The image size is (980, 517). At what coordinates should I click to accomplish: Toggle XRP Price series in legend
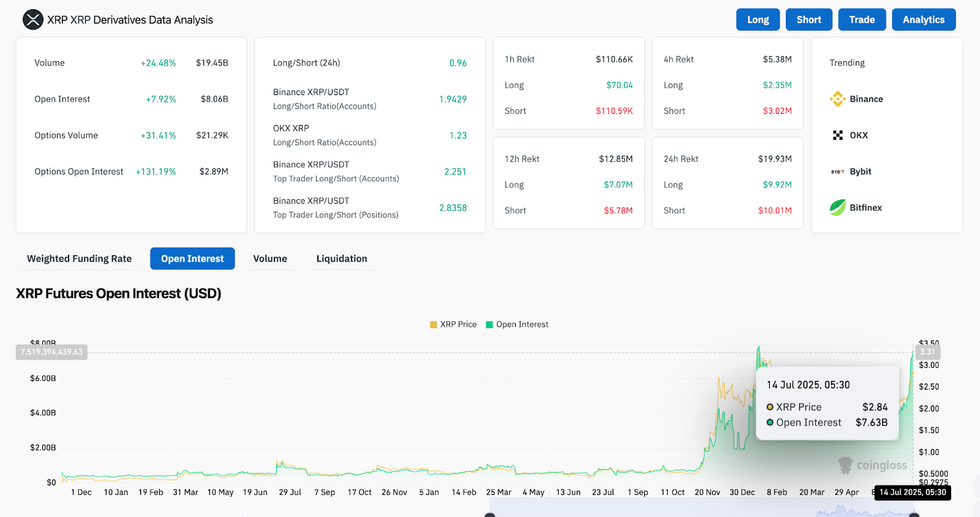point(453,325)
